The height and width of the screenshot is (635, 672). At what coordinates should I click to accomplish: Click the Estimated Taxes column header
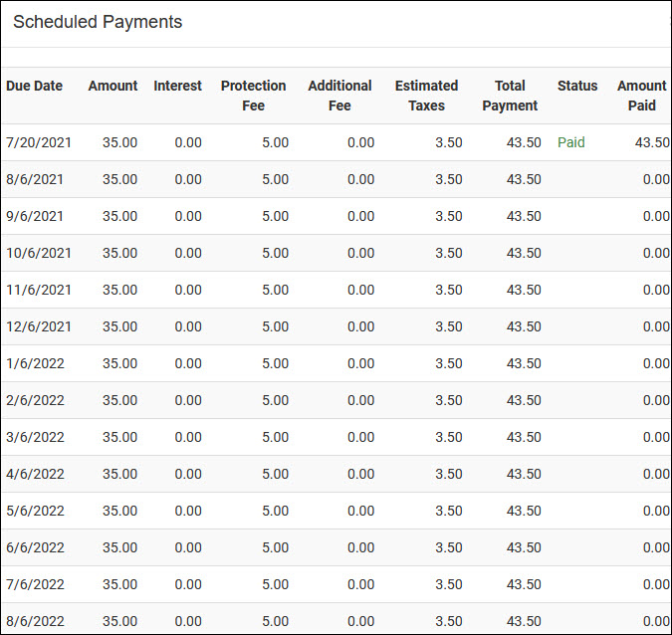pos(427,96)
